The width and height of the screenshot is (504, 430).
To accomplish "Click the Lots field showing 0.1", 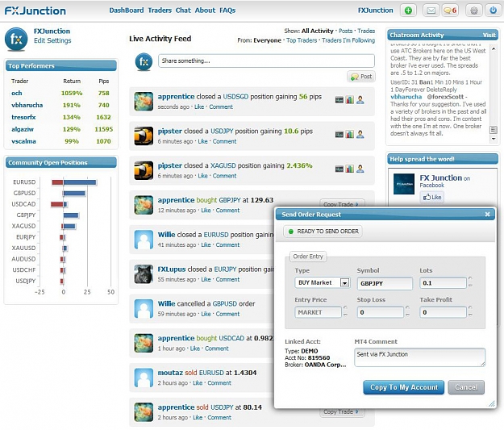I will (443, 283).
